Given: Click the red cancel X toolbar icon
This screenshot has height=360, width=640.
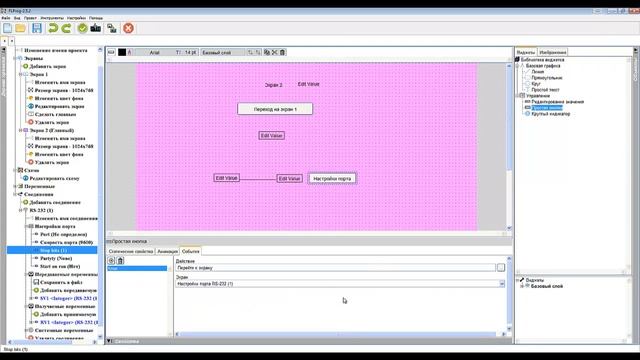Looking at the screenshot, I should tap(128, 28).
